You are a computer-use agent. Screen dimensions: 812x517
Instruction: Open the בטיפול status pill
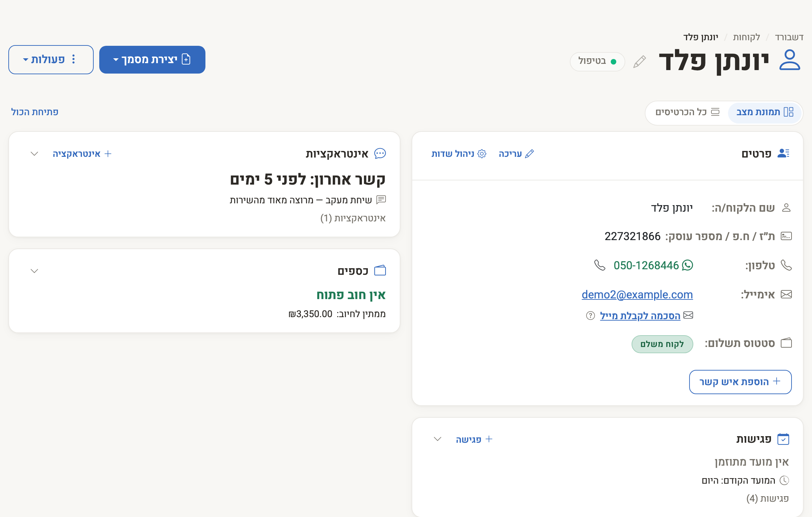597,61
